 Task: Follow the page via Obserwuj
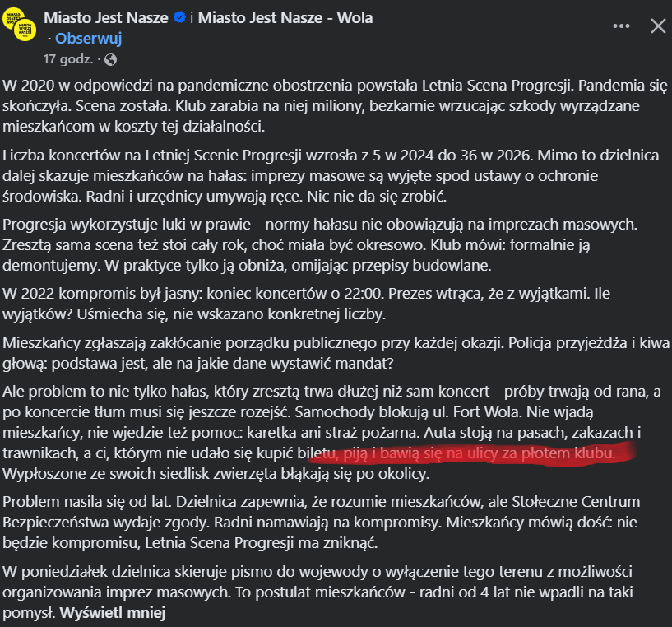88,39
